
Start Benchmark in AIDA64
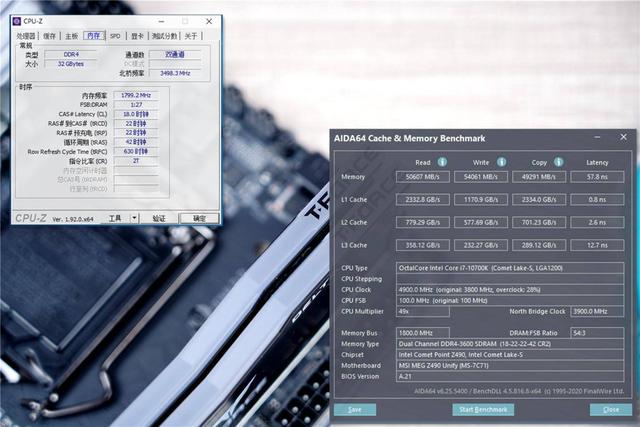pos(483,409)
